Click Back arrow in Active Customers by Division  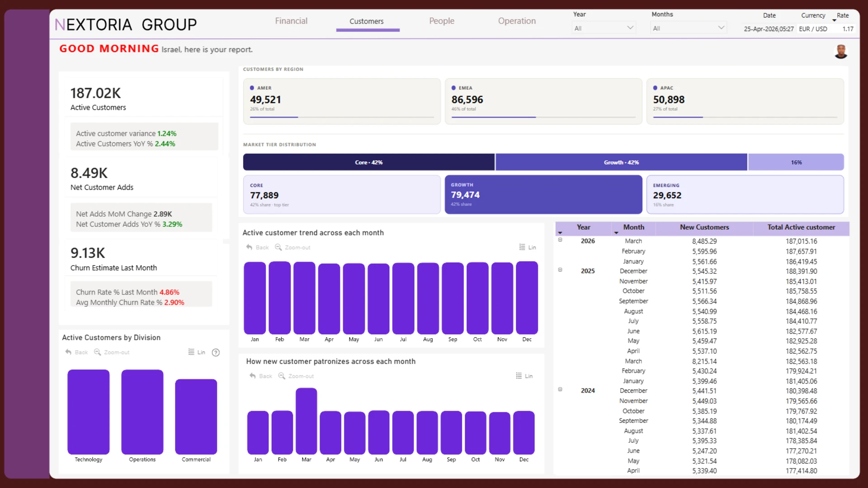(68, 352)
